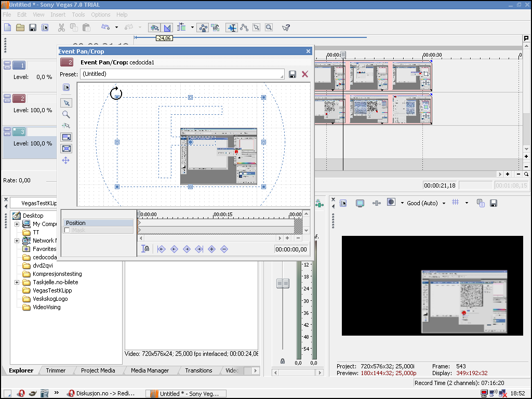532x399 pixels.
Task: Go to previous keyframe button
Action: coord(174,249)
